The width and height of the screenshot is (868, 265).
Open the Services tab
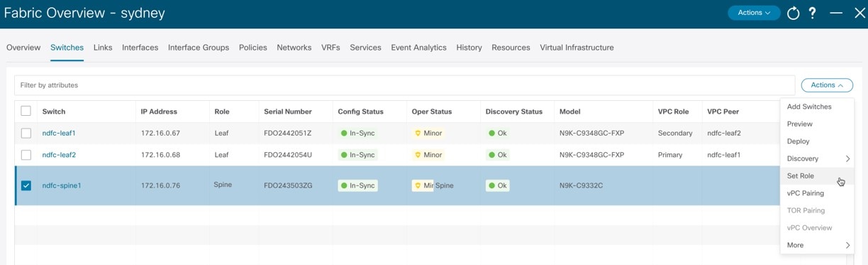(366, 48)
